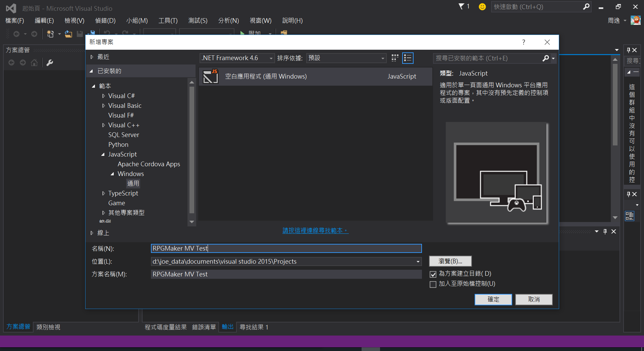
Task: Click the Solution Explorer home icon
Action: click(x=34, y=62)
